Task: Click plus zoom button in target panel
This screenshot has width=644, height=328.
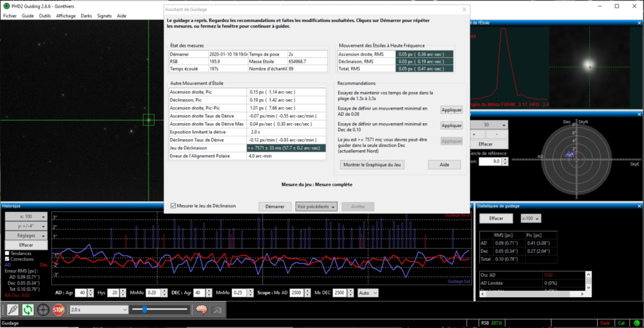Action: pos(478,135)
